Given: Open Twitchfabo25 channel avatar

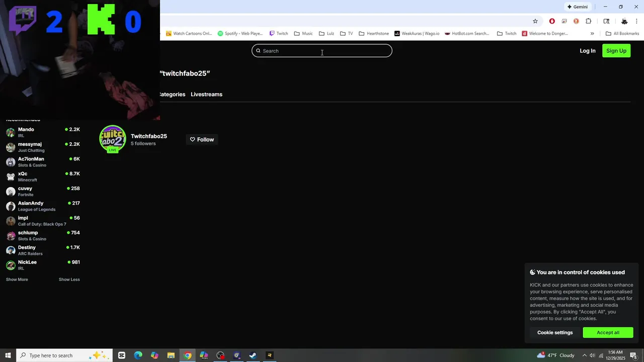Looking at the screenshot, I should point(113,139).
